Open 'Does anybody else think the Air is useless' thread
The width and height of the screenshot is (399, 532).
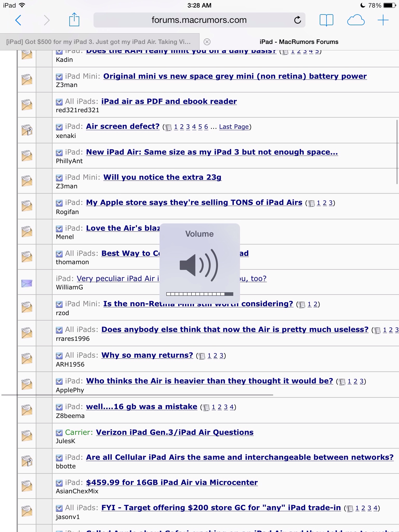click(235, 329)
